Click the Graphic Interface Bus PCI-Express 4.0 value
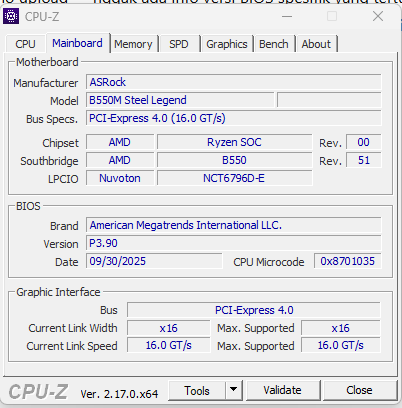Screen dimensions: 402x408 [254, 310]
